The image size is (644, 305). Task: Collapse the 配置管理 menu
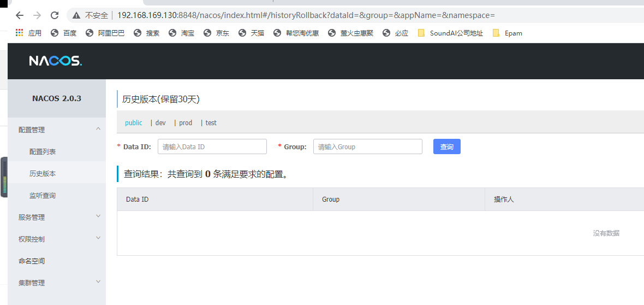pyautogui.click(x=57, y=130)
